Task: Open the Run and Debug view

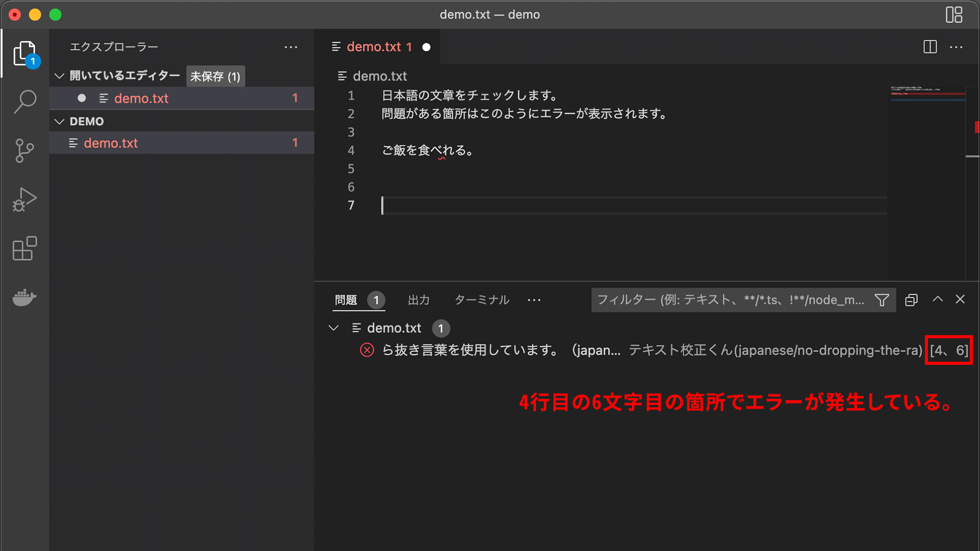Action: point(24,199)
